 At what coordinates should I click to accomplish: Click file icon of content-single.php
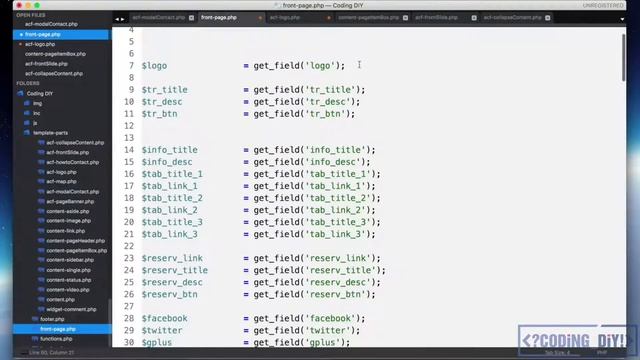click(x=41, y=270)
